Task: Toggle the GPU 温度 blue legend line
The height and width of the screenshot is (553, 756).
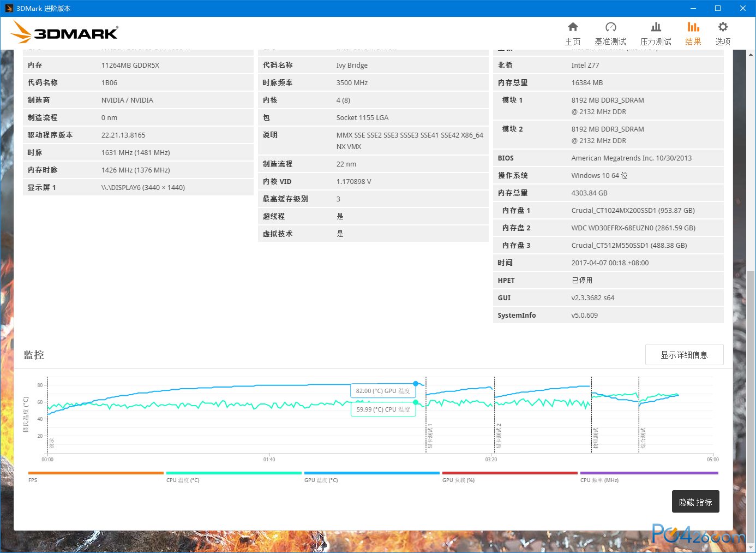Action: (371, 473)
